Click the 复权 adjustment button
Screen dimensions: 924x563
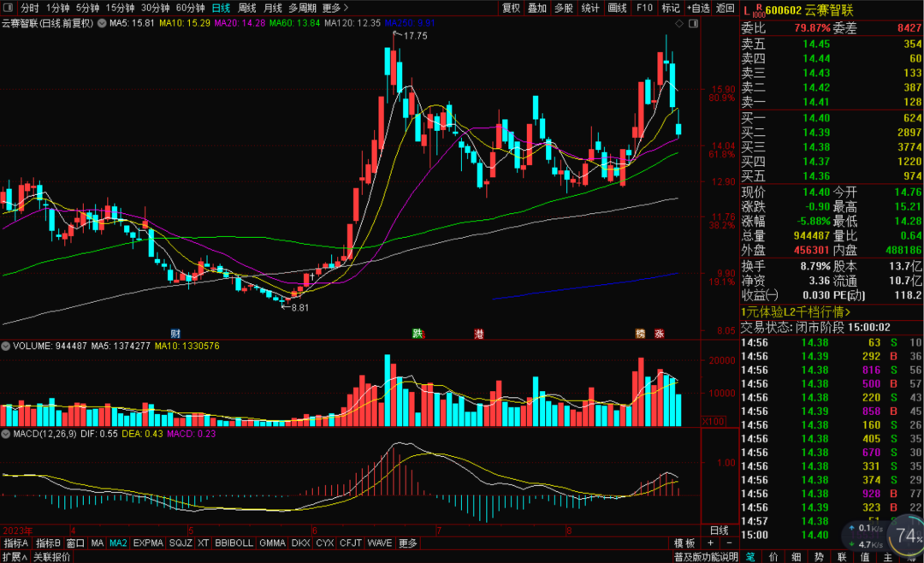(511, 9)
